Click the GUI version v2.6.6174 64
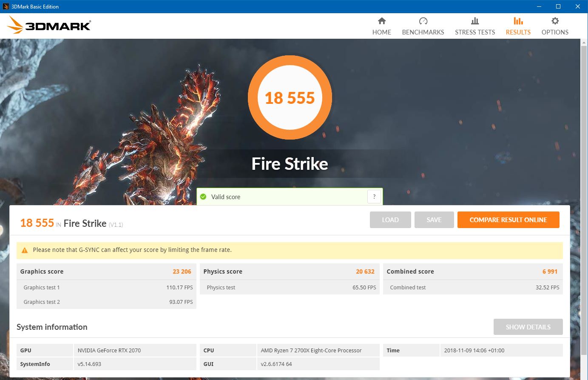The width and height of the screenshot is (588, 380). pos(276,364)
